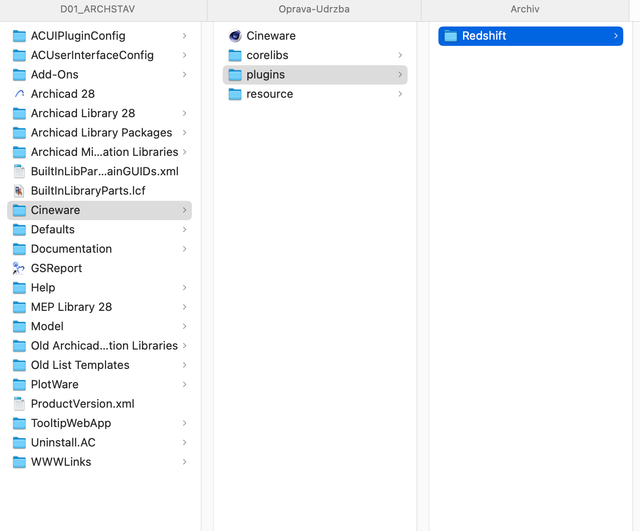Click the Add-Ons folder icon
The width and height of the screenshot is (640, 531).
[19, 75]
